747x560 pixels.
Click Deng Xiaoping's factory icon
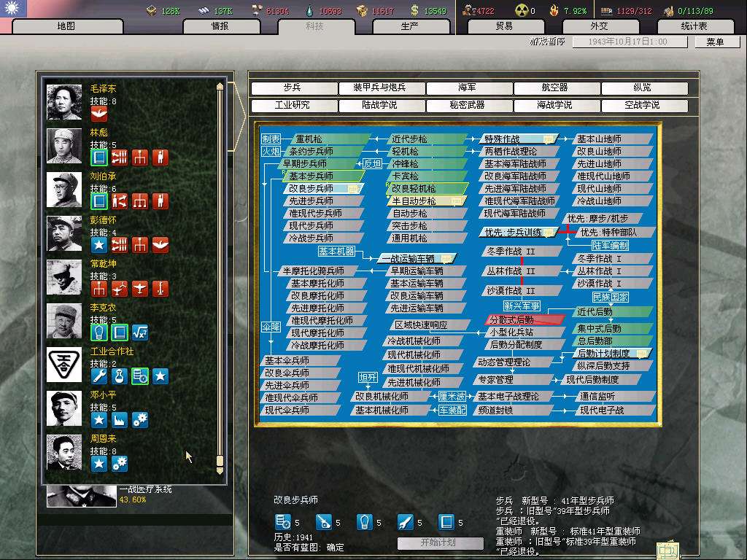120,420
